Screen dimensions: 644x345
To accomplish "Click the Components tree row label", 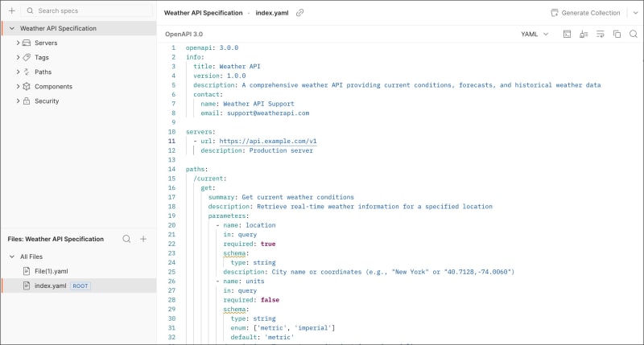I will (x=53, y=87).
